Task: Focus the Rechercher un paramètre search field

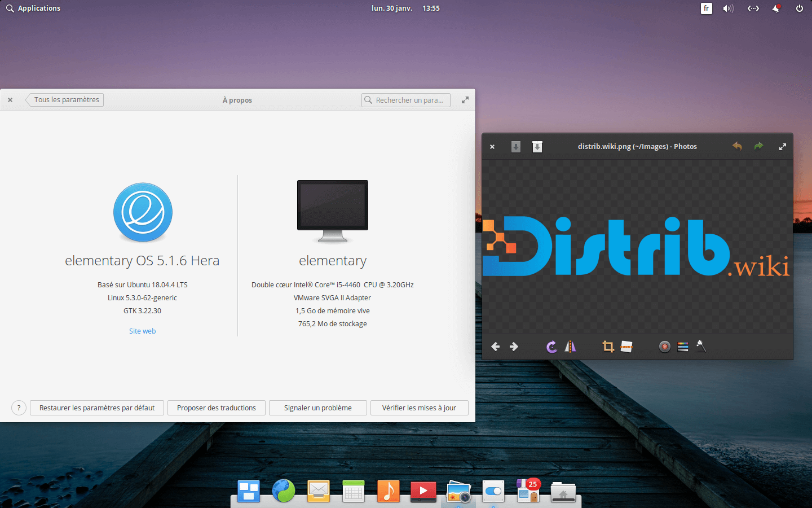Action: tap(406, 100)
